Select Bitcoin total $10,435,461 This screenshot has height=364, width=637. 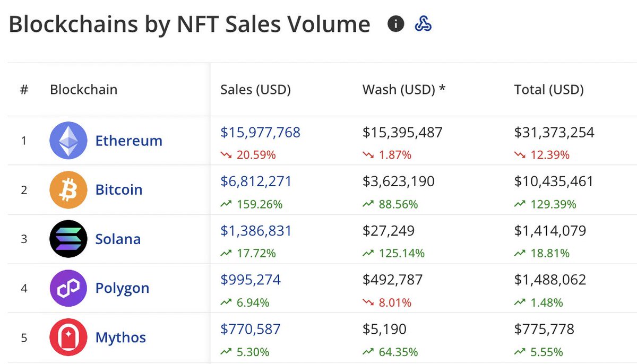554,181
